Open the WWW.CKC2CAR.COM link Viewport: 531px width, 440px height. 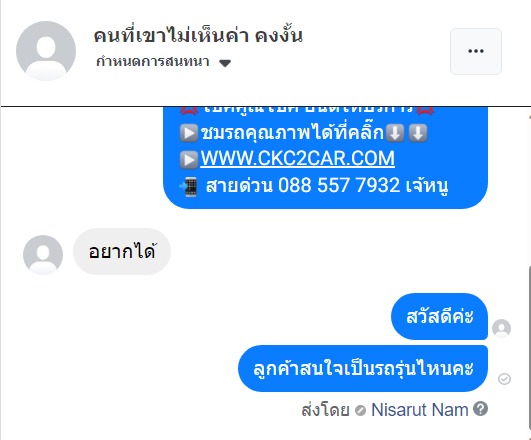click(x=298, y=158)
